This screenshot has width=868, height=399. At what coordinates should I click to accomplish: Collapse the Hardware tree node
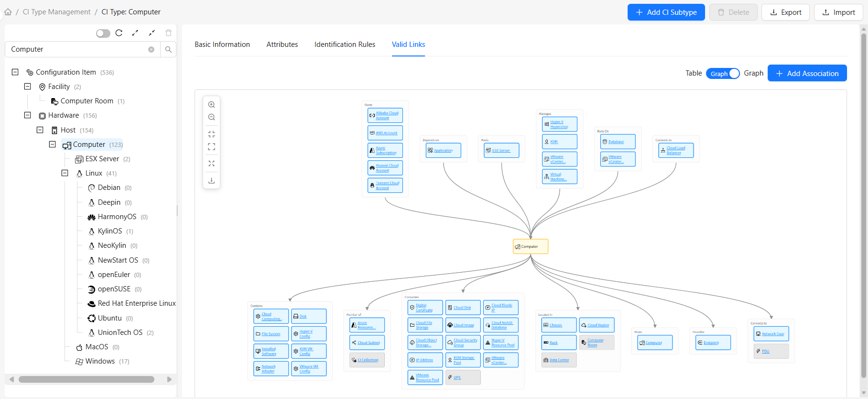[28, 115]
